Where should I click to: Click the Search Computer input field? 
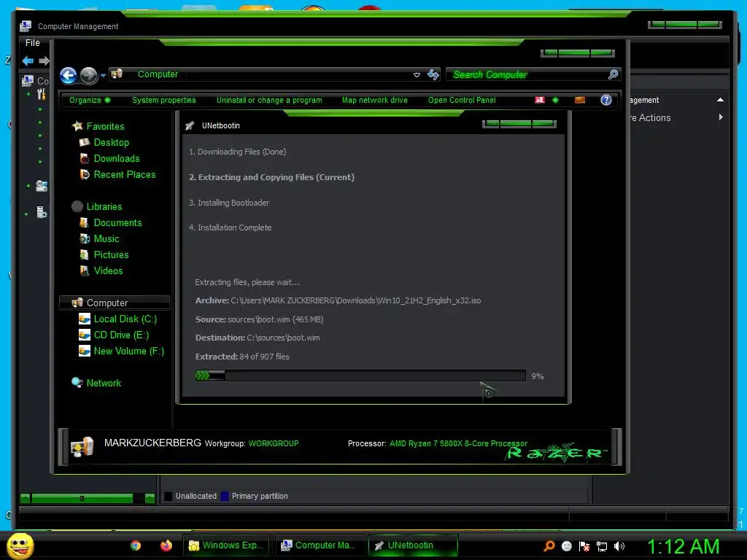click(533, 74)
